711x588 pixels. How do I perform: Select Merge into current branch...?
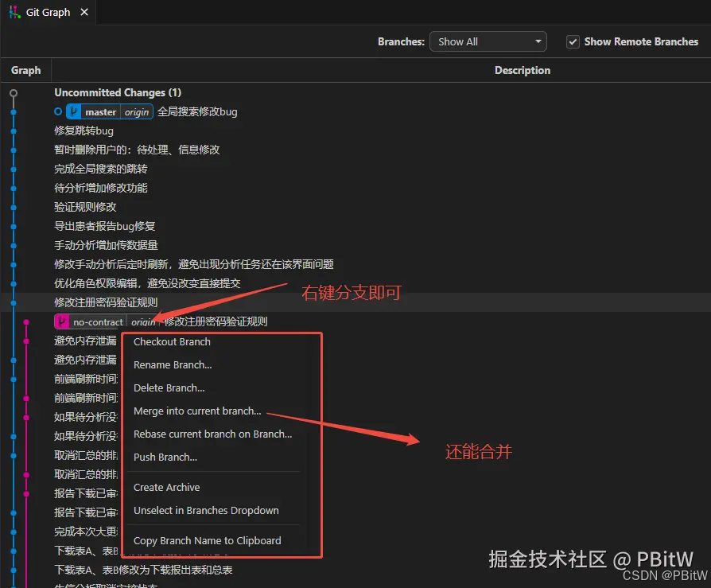pos(197,411)
